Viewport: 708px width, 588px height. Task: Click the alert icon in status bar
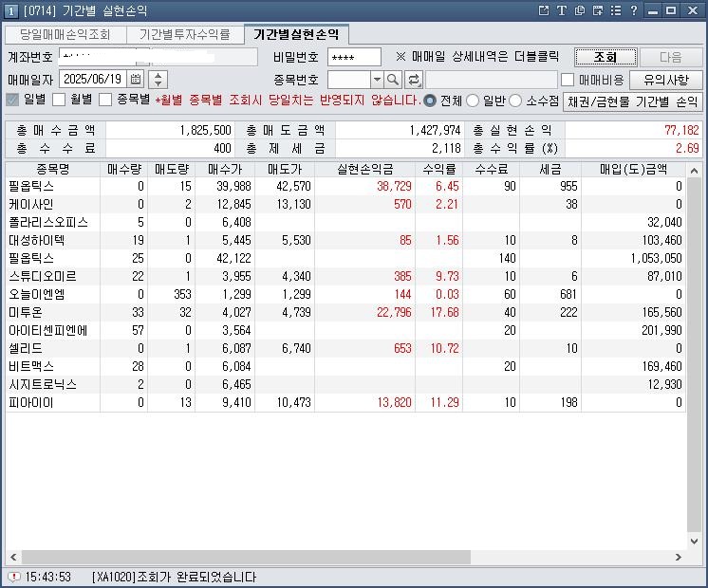click(x=13, y=577)
